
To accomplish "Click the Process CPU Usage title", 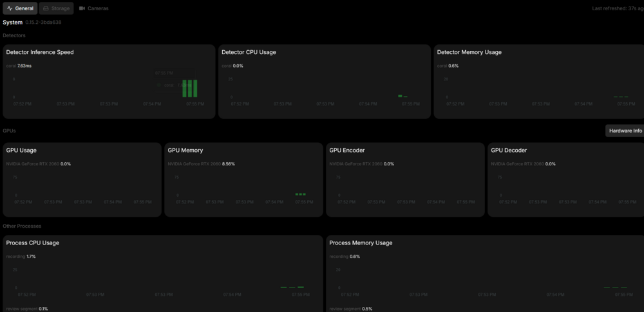I will [x=32, y=243].
